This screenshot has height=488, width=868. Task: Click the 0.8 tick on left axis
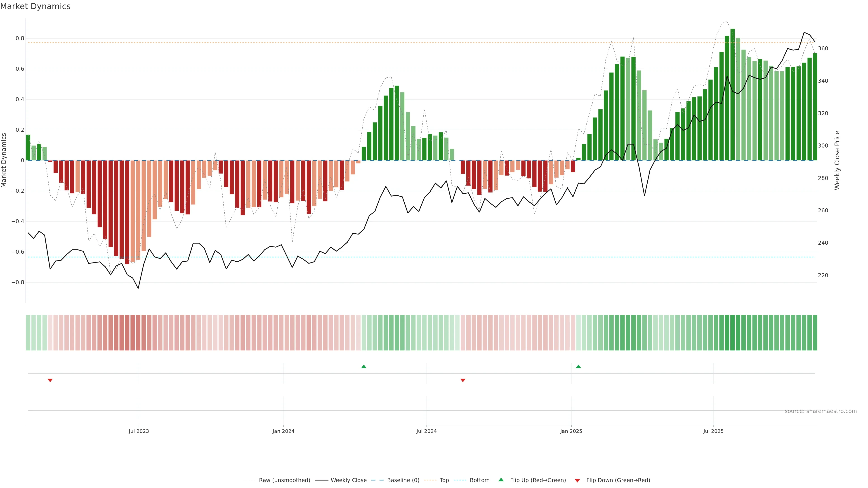pyautogui.click(x=20, y=38)
